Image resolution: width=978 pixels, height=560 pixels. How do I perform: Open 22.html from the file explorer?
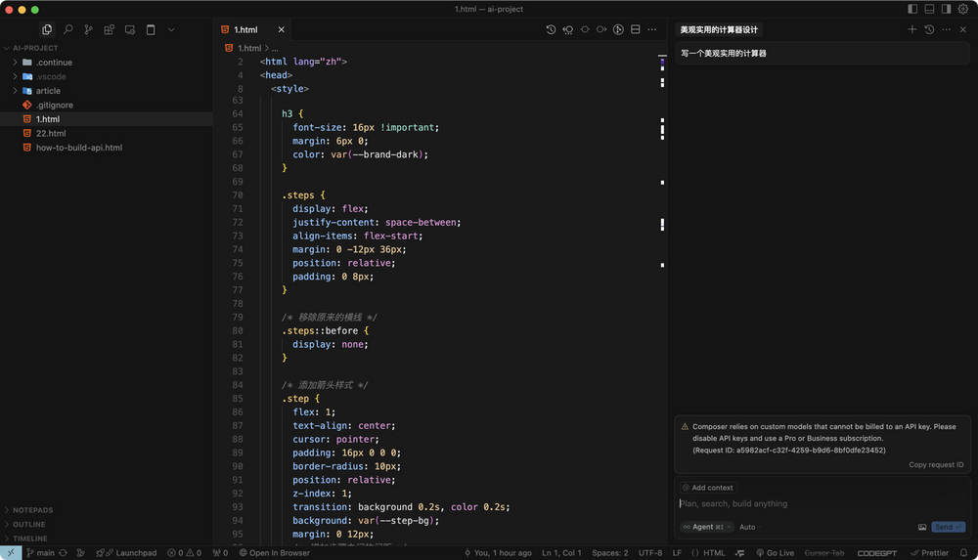coord(51,134)
